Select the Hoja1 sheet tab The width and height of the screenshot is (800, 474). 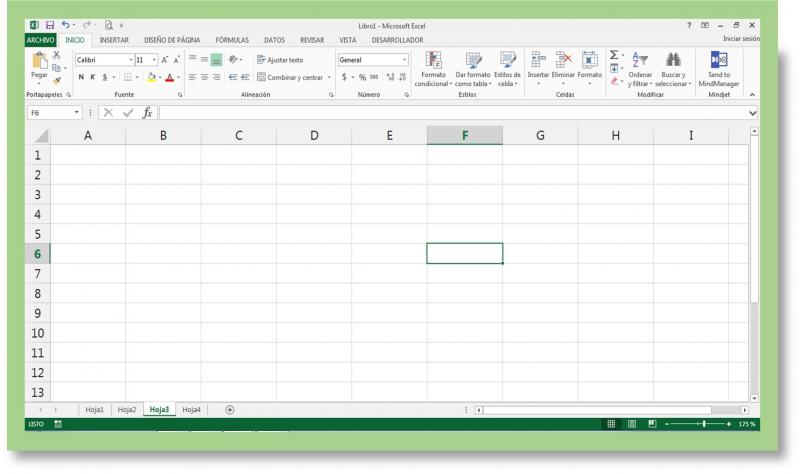point(96,409)
